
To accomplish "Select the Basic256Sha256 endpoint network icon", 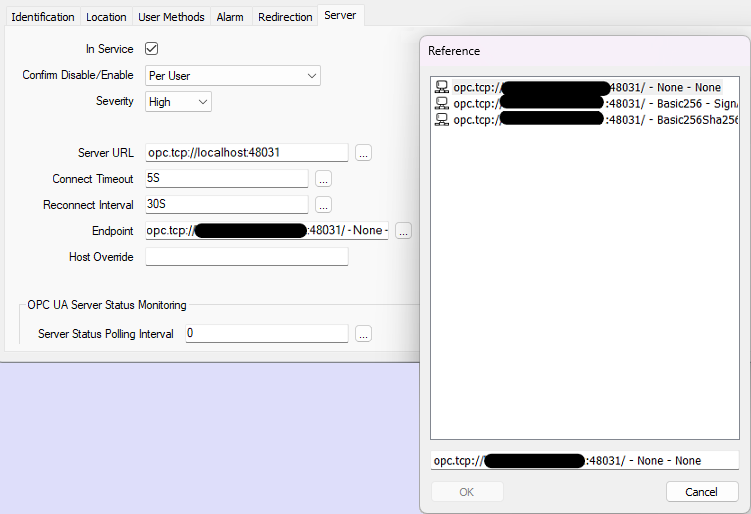I will click(x=441, y=119).
